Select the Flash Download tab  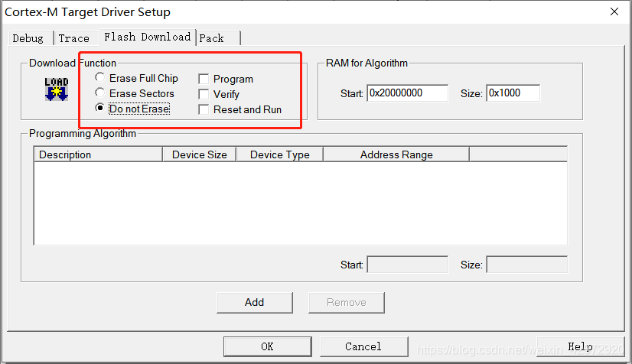(x=148, y=37)
